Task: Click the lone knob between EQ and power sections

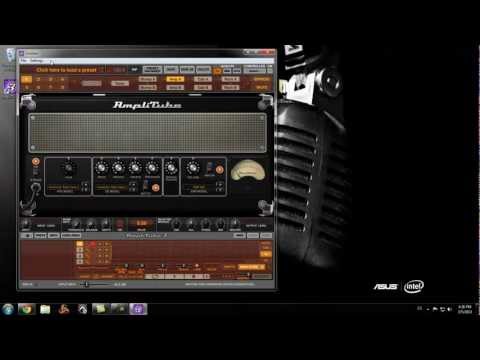Action: pyautogui.click(x=171, y=168)
